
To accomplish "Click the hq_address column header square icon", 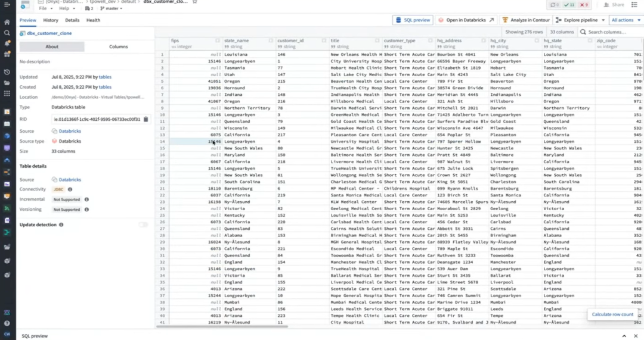I will click(484, 40).
